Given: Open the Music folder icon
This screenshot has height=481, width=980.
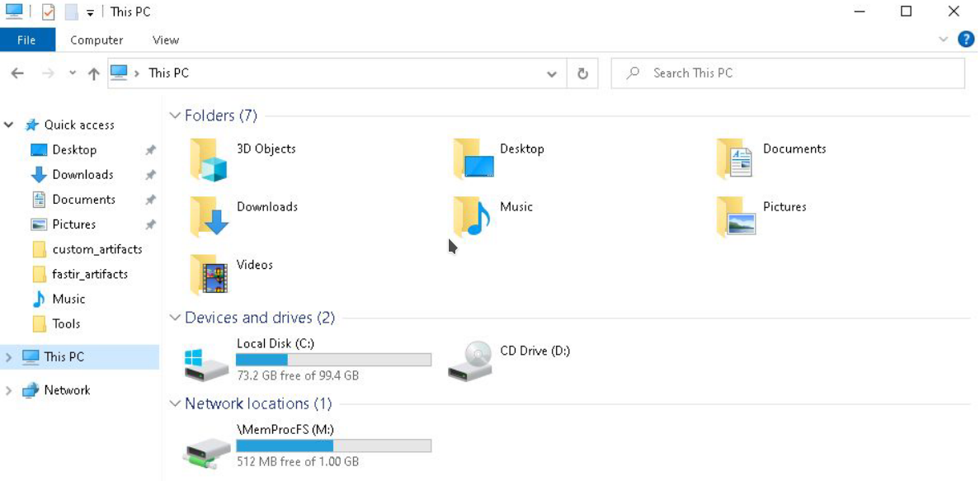Looking at the screenshot, I should [x=471, y=217].
